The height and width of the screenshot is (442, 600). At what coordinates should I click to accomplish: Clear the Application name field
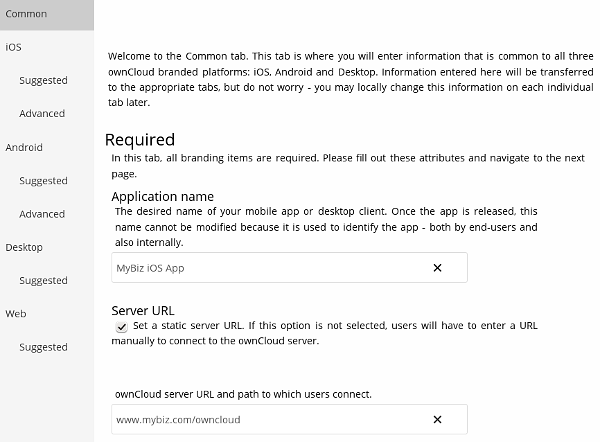click(437, 268)
